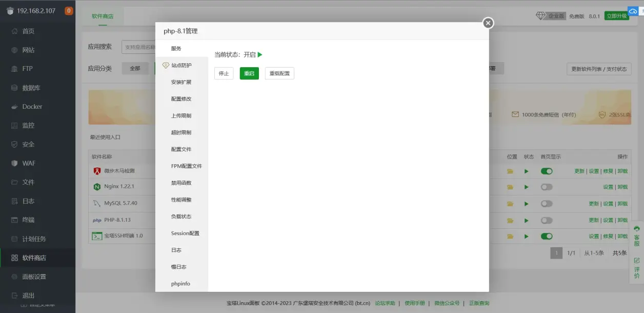
Task: Click the green 重启 button
Action: (249, 73)
